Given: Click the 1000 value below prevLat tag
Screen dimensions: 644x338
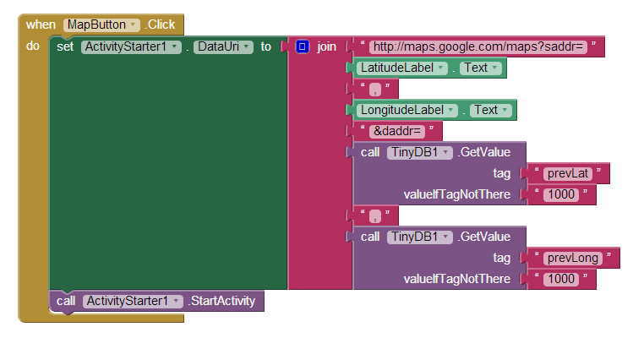Looking at the screenshot, I should pos(560,194).
